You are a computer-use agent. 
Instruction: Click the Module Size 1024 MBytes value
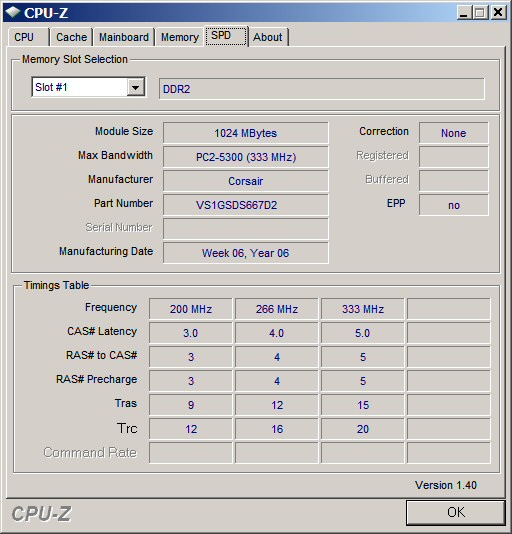pyautogui.click(x=246, y=133)
